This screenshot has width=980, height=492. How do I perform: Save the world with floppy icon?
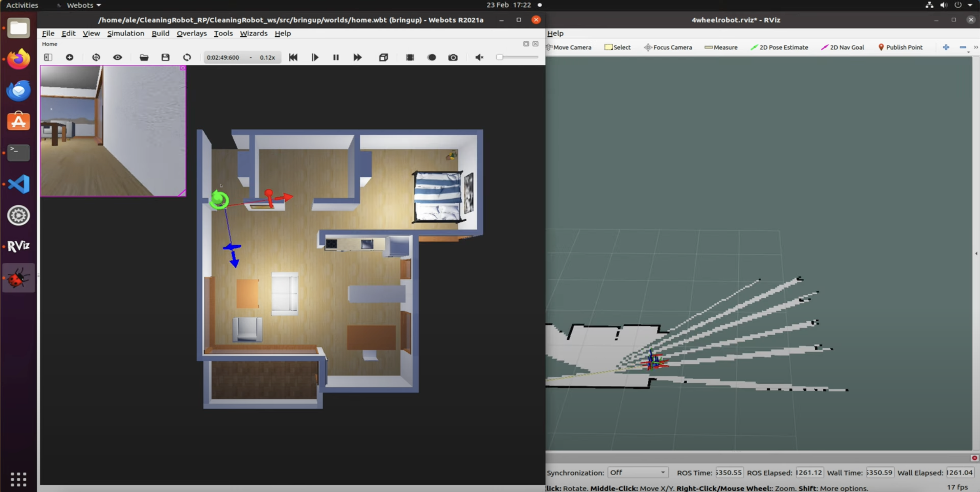coord(165,57)
